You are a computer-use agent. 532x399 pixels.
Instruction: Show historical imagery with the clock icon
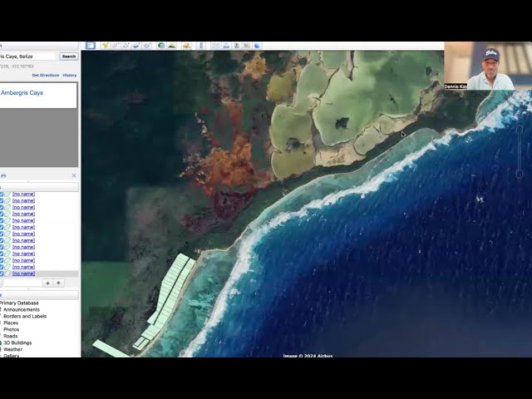pos(161,46)
